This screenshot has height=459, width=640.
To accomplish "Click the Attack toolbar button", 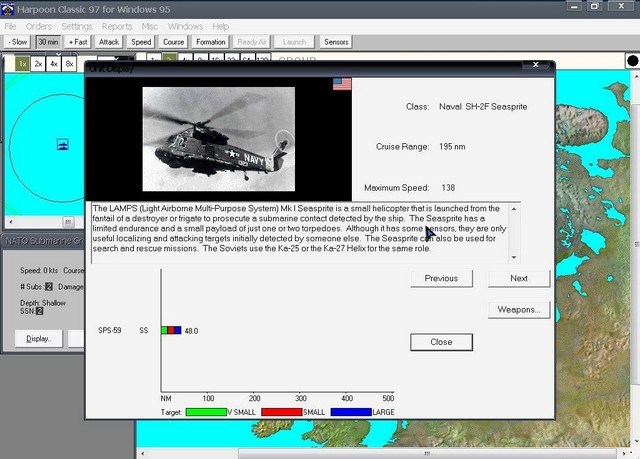I will tap(109, 42).
